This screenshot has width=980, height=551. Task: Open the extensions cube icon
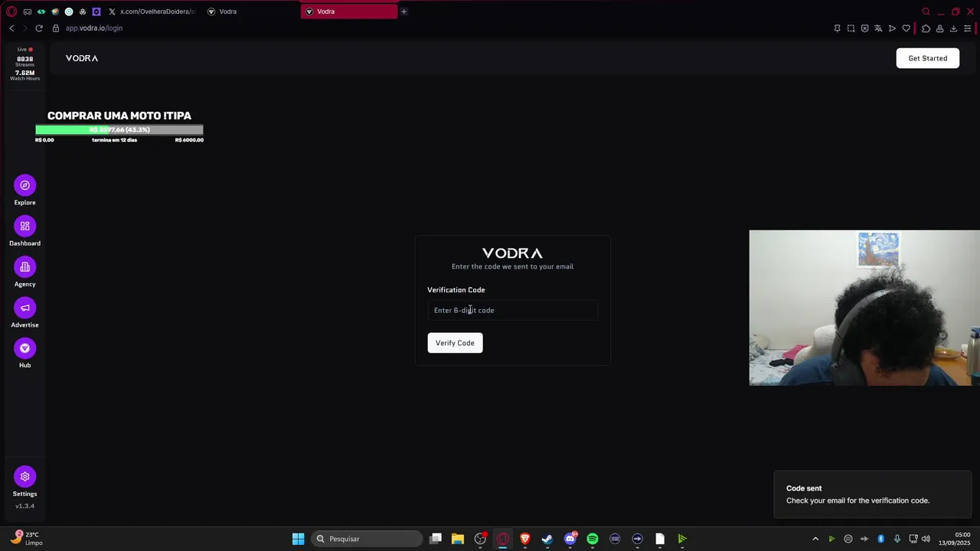click(x=926, y=28)
